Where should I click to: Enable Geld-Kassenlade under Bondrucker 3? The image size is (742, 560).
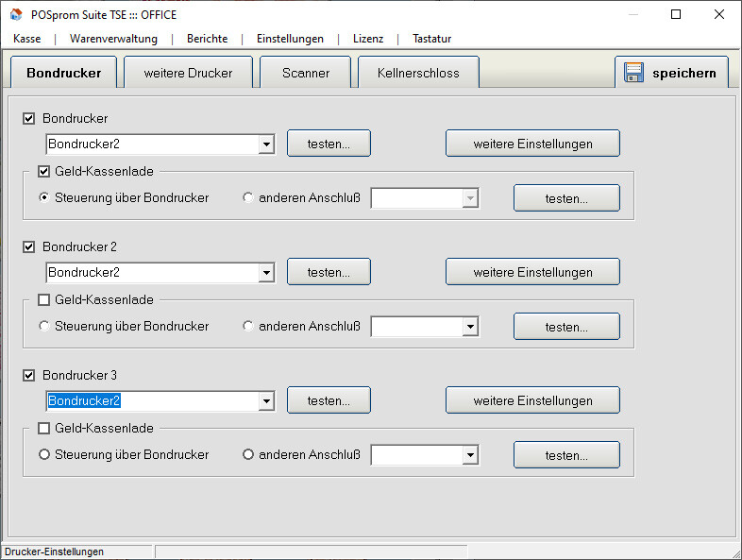coord(44,429)
